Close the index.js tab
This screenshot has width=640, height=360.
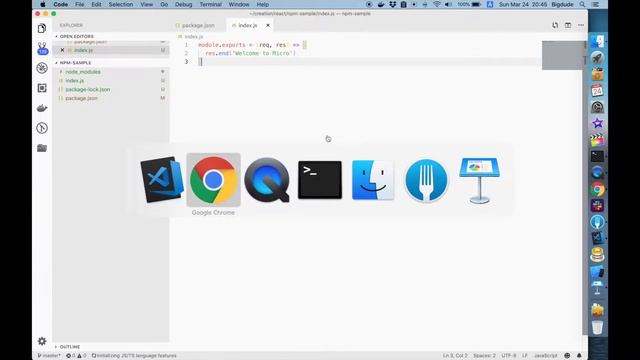[x=268, y=25]
